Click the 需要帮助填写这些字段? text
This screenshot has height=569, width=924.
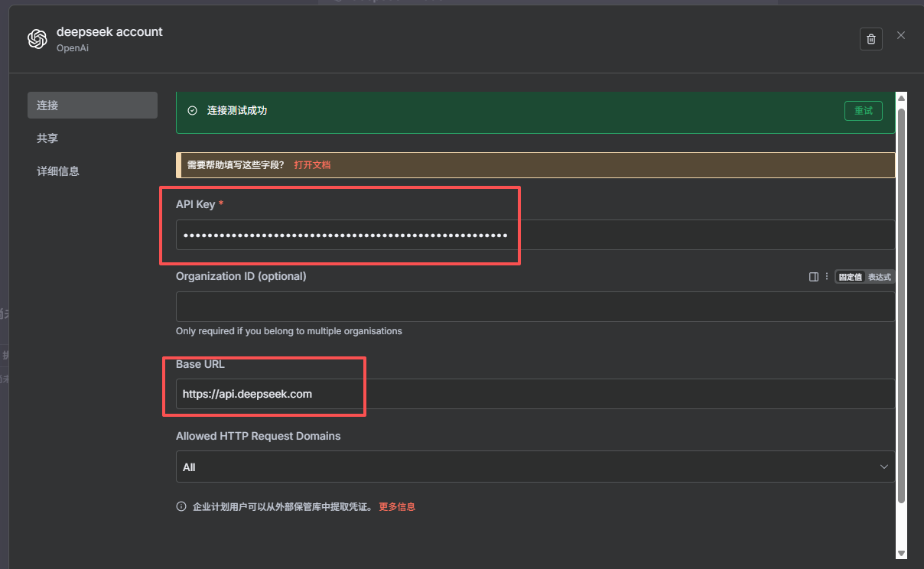pyautogui.click(x=236, y=164)
